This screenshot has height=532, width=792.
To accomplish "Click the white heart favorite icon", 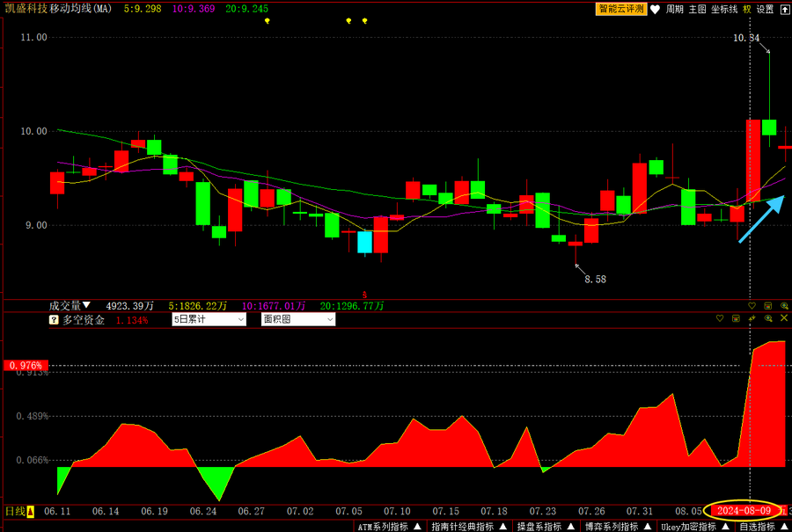I will (655, 9).
